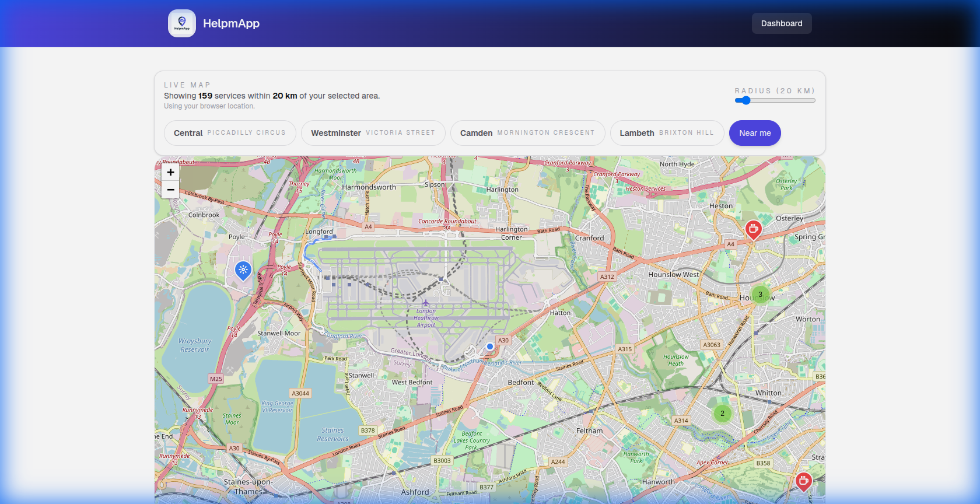The image size is (980, 504).
Task: Click the 'Showing 159 services' summary text
Action: point(272,96)
